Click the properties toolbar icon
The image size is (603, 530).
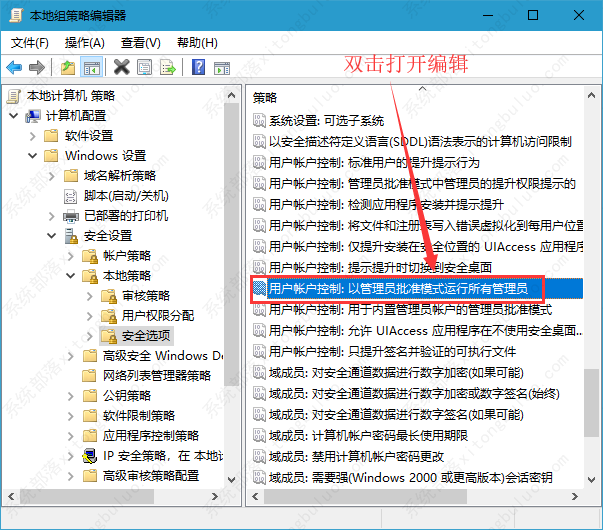[x=144, y=67]
